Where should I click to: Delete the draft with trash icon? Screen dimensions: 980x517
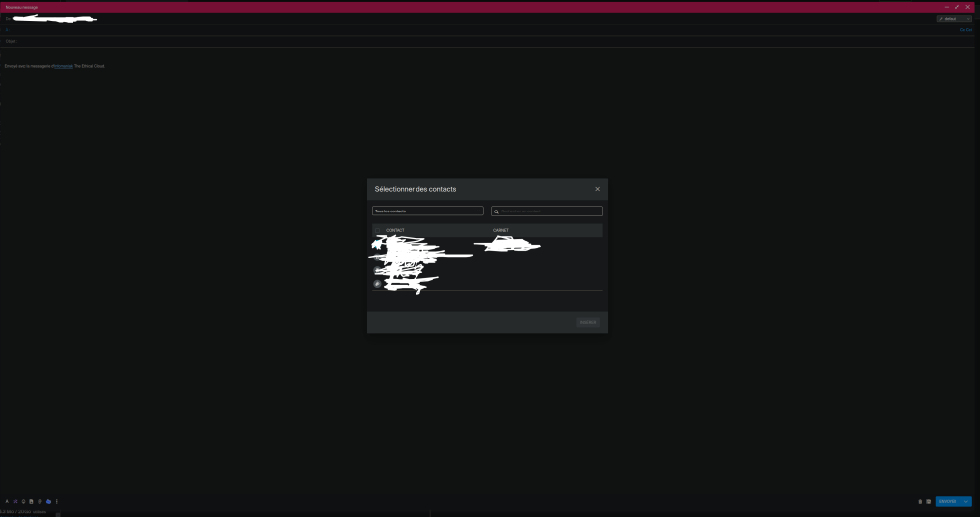pyautogui.click(x=920, y=502)
